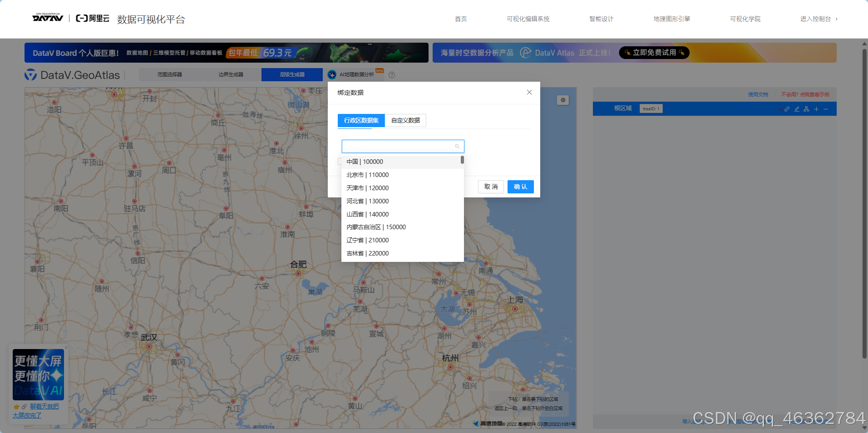Click the bind data link icon on 根区域
The width and height of the screenshot is (868, 433).
point(787,109)
